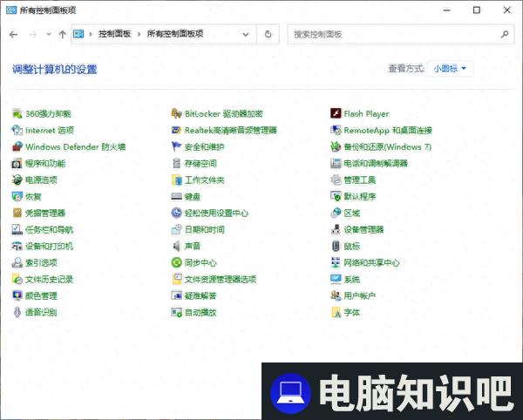Open the Realtek高清晰音频管理器 icon

(x=176, y=130)
